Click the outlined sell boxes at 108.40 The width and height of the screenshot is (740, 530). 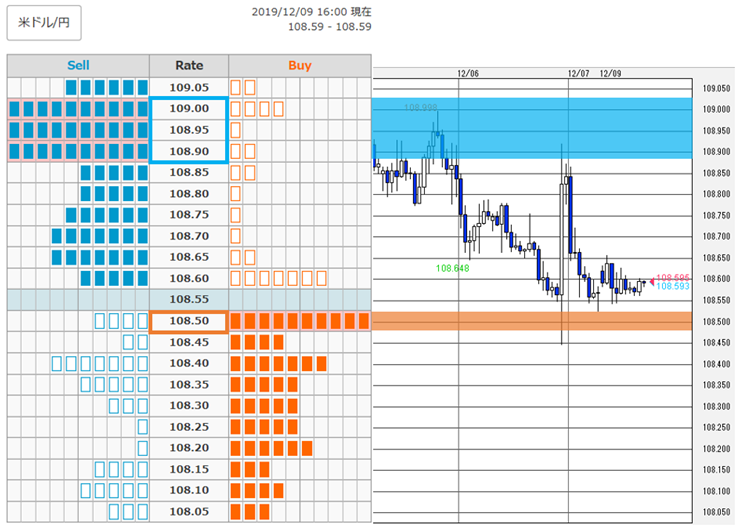pyautogui.click(x=100, y=363)
